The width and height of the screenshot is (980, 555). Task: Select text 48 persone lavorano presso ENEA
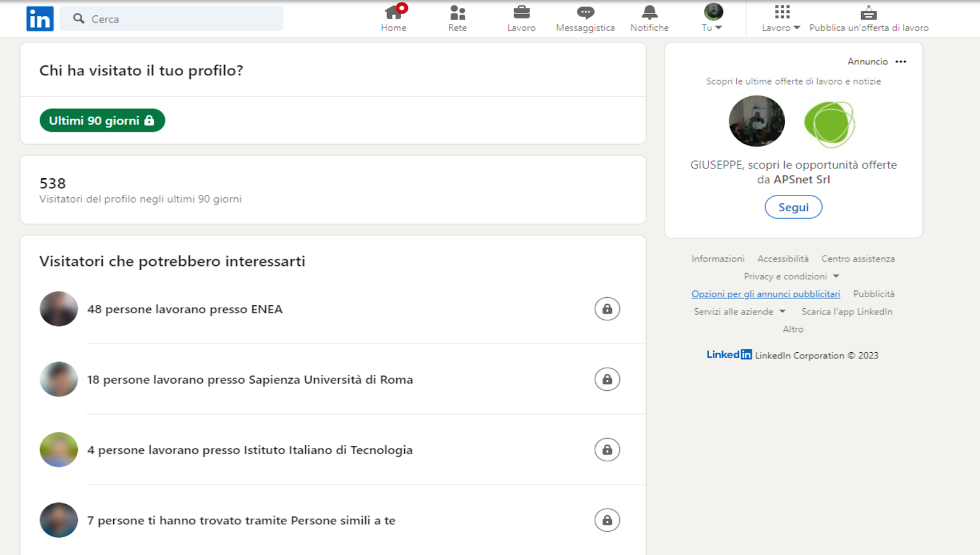point(185,309)
